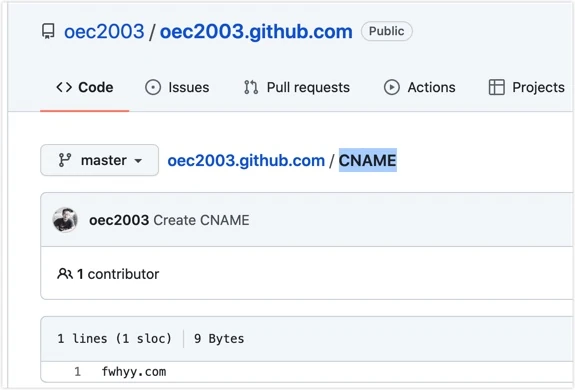This screenshot has height=390, width=575.
Task: Click the Actions play icon
Action: [392, 88]
